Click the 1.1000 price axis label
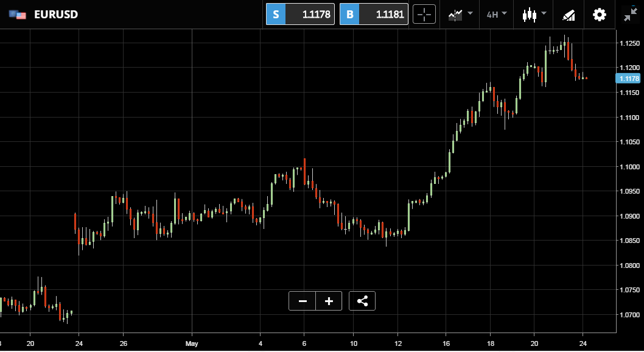644x352 pixels. pyautogui.click(x=629, y=167)
